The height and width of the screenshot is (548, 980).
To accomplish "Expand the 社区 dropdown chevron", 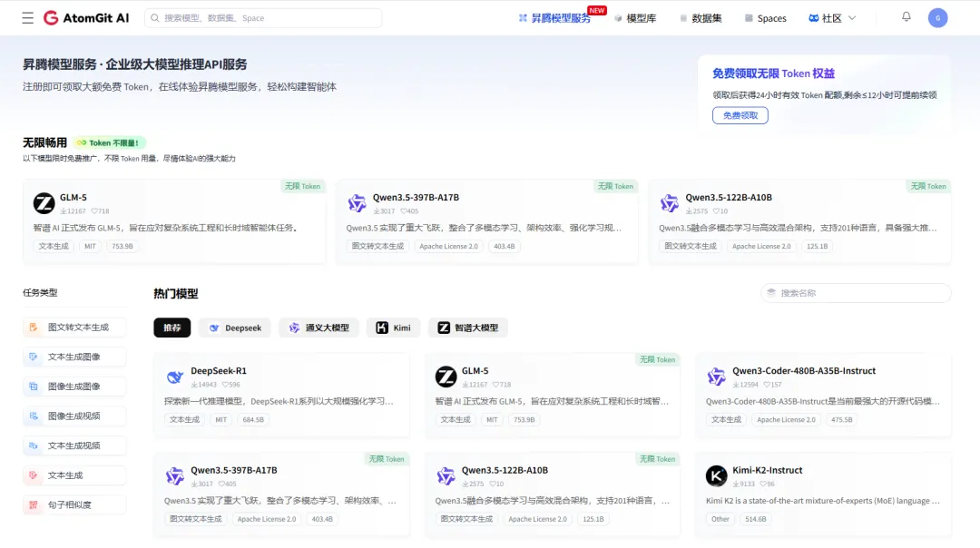I will (x=852, y=18).
